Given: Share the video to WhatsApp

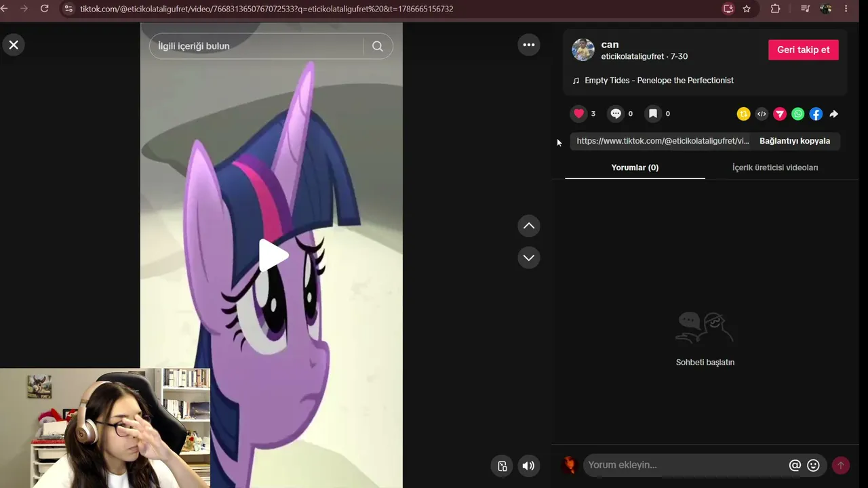Looking at the screenshot, I should click(x=798, y=114).
